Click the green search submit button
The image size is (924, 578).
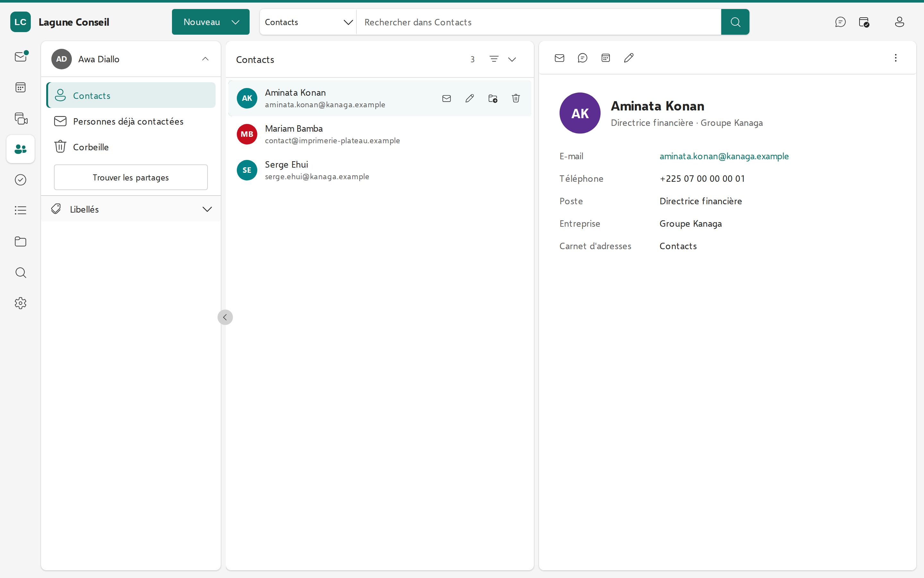click(735, 22)
